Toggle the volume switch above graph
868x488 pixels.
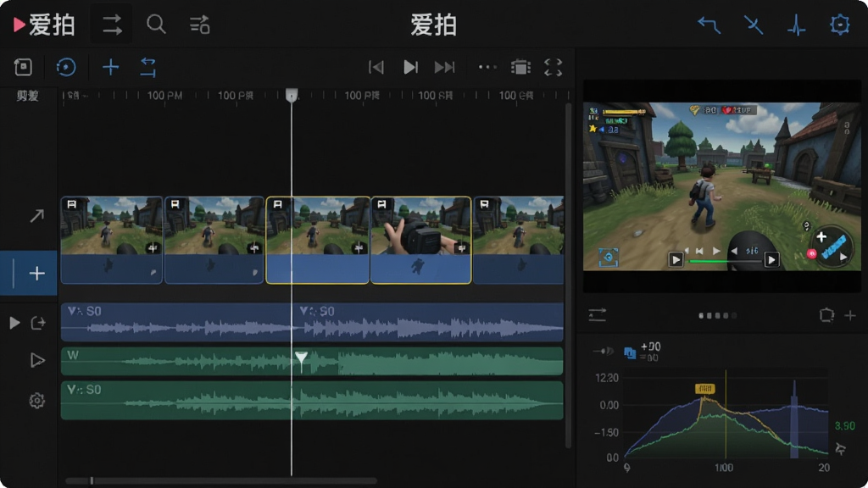point(604,351)
